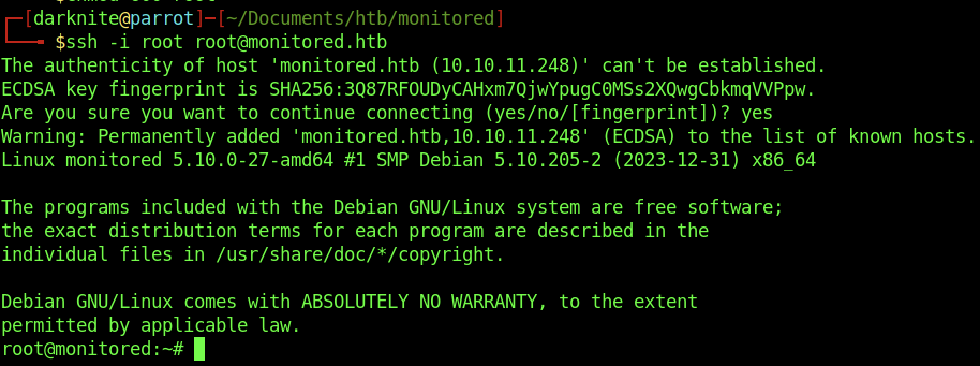
Task: Click root@monitored.htb in the ssh command
Action: 291,42
